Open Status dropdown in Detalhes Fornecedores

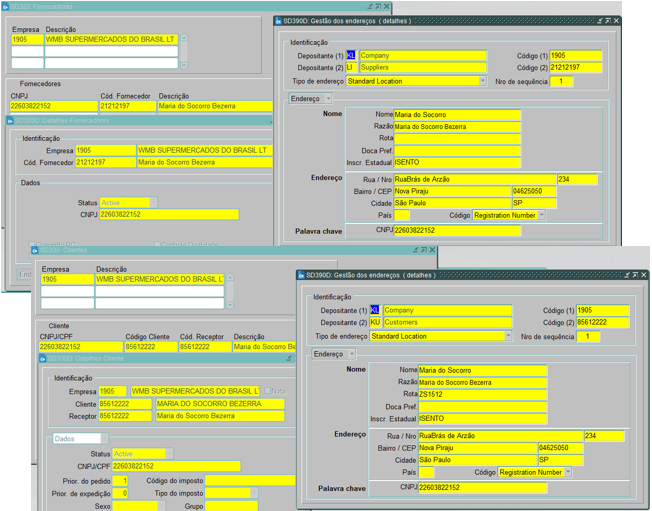click(x=153, y=202)
